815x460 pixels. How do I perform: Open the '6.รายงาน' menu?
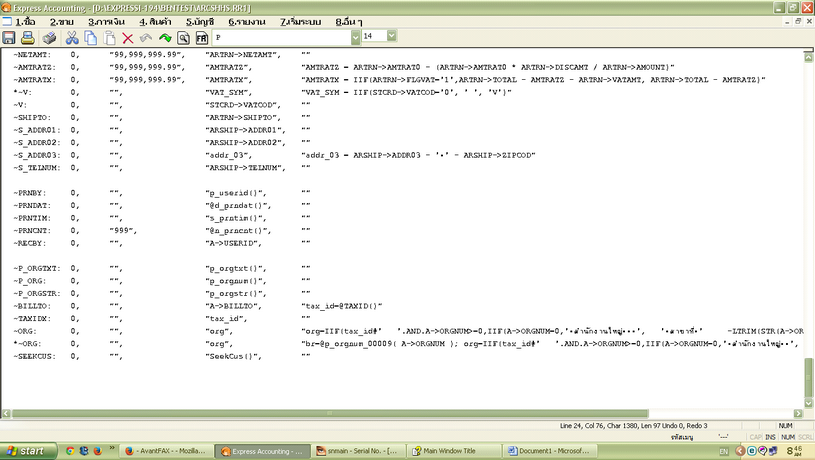coord(247,20)
